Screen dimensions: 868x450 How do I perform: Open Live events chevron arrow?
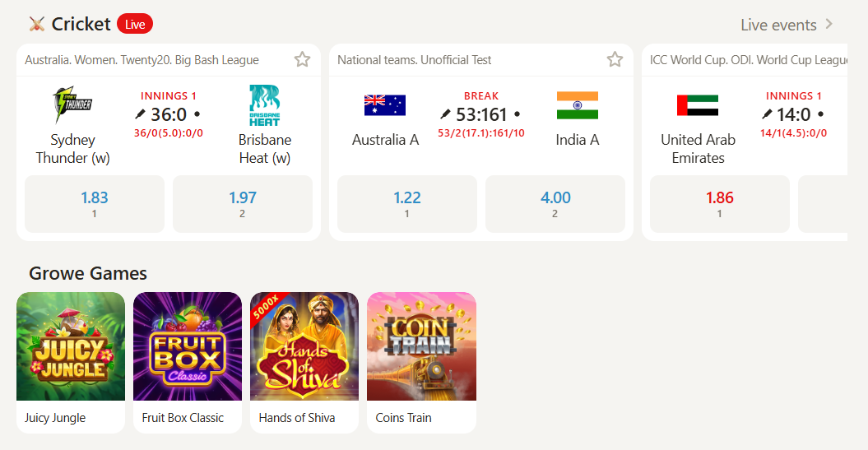click(x=829, y=24)
